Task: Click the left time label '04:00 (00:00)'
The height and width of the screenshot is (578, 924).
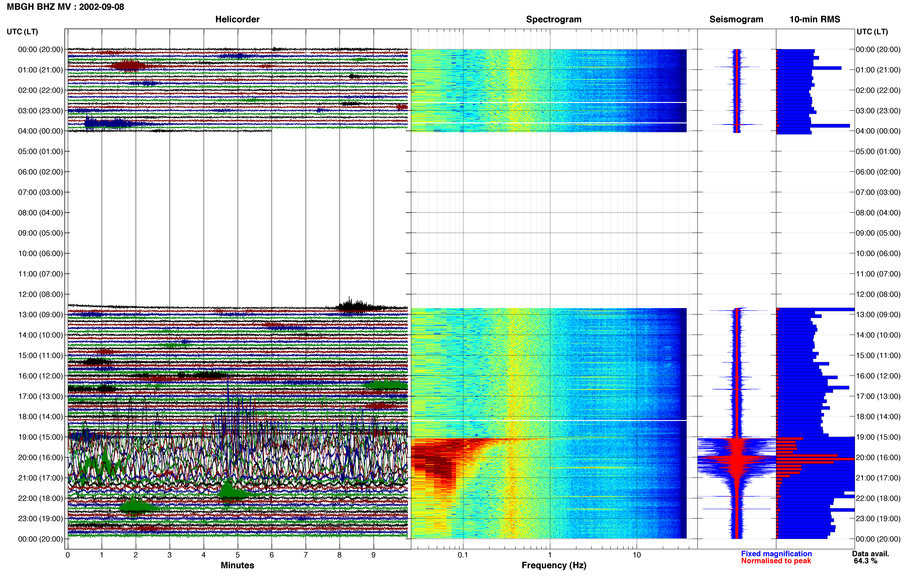Action: (x=41, y=131)
